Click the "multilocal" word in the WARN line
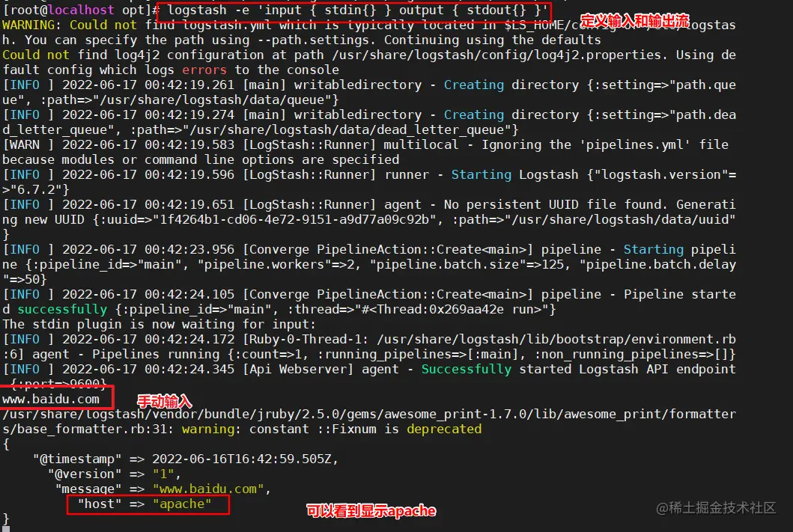Viewport: 793px width, 532px height. 421,144
